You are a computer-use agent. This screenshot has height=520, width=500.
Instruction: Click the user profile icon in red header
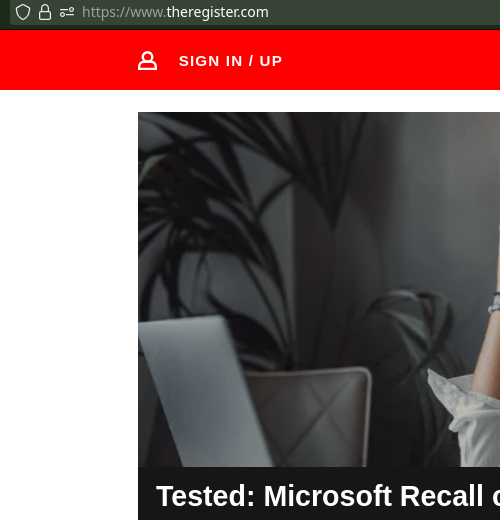pos(147,61)
